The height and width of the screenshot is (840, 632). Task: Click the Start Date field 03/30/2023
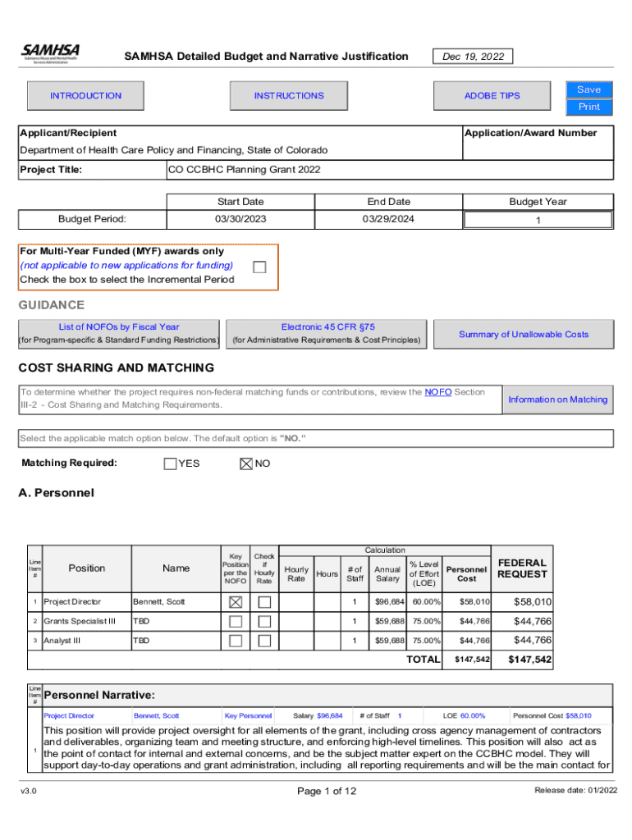click(x=240, y=219)
